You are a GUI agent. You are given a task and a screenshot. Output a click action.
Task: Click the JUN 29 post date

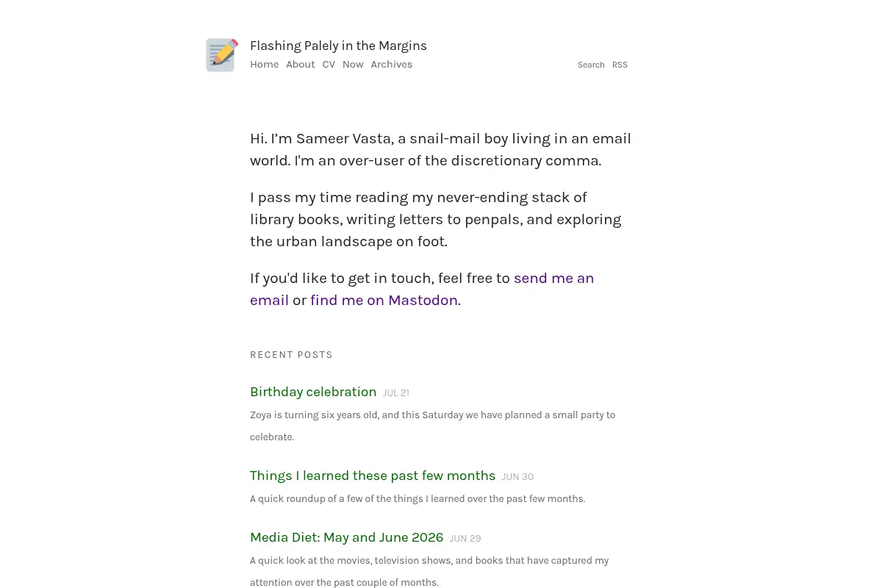click(x=465, y=539)
